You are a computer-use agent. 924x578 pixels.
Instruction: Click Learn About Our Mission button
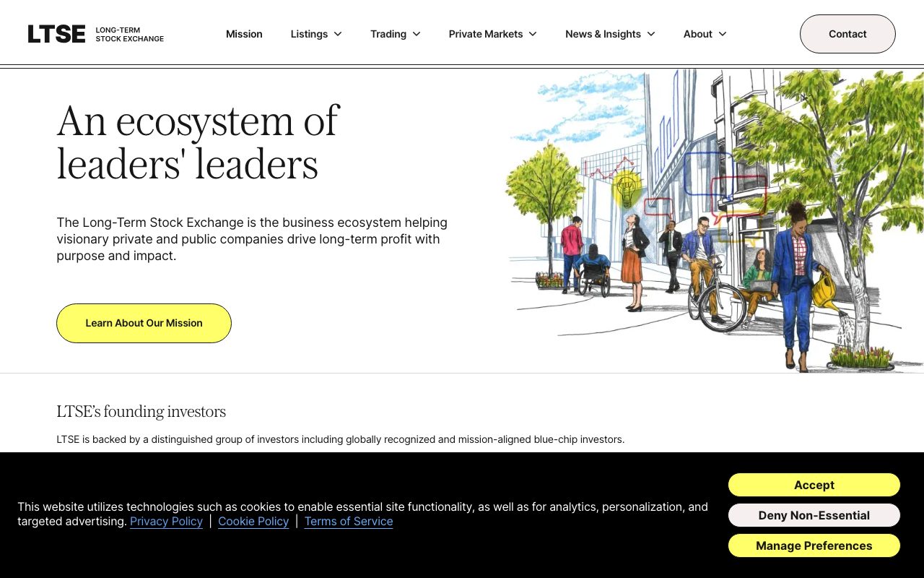[144, 323]
